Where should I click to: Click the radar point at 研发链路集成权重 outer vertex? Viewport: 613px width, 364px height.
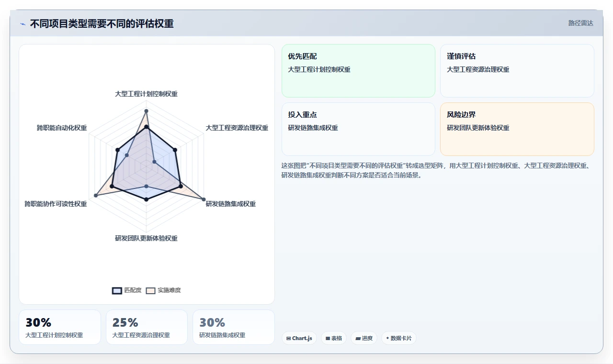point(204,199)
